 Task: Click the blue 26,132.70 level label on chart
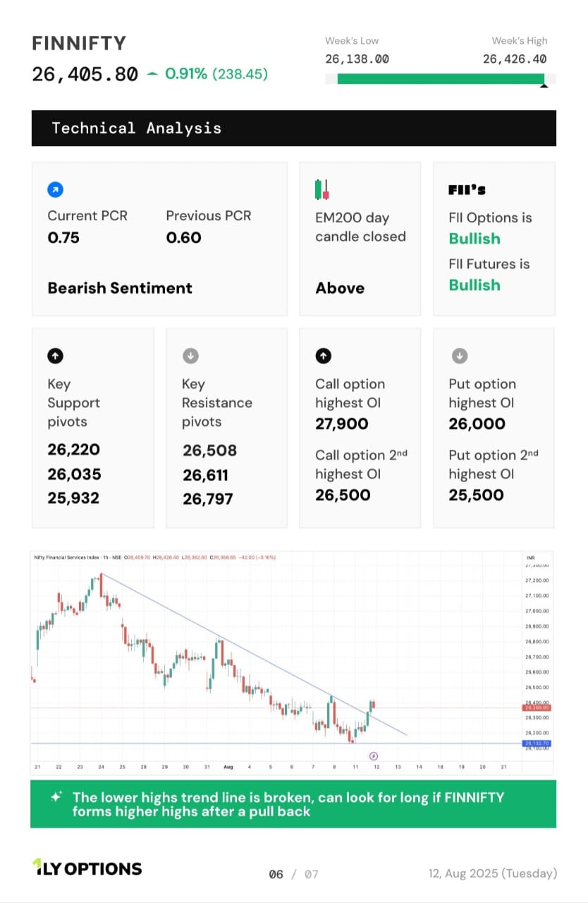537,744
